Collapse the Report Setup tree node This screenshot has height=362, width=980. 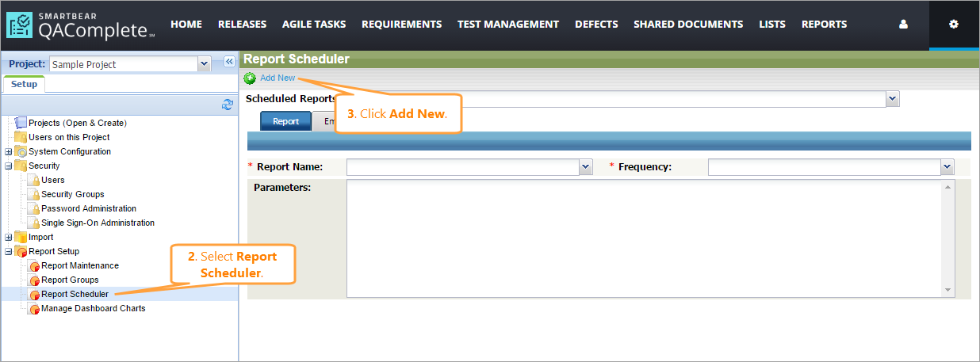tap(9, 251)
